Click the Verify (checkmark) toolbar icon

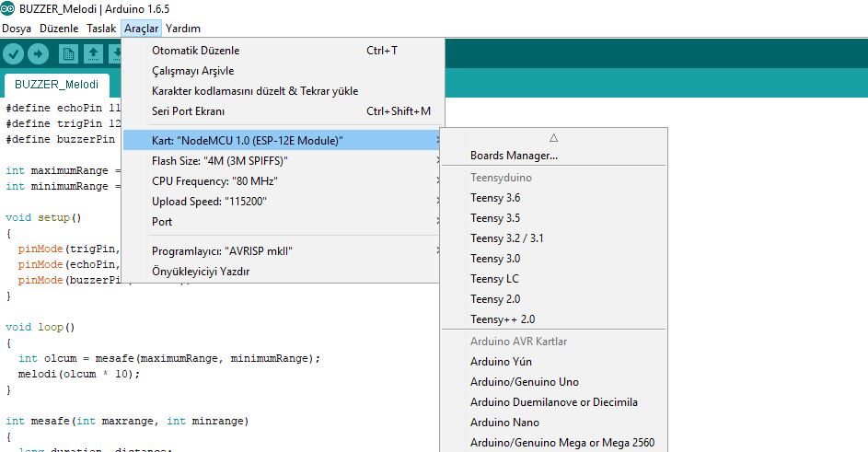[x=14, y=54]
